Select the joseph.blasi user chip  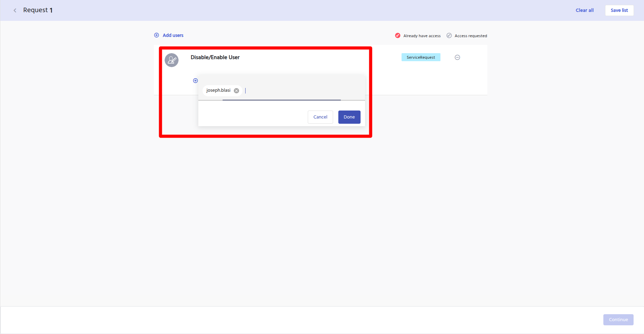point(218,90)
